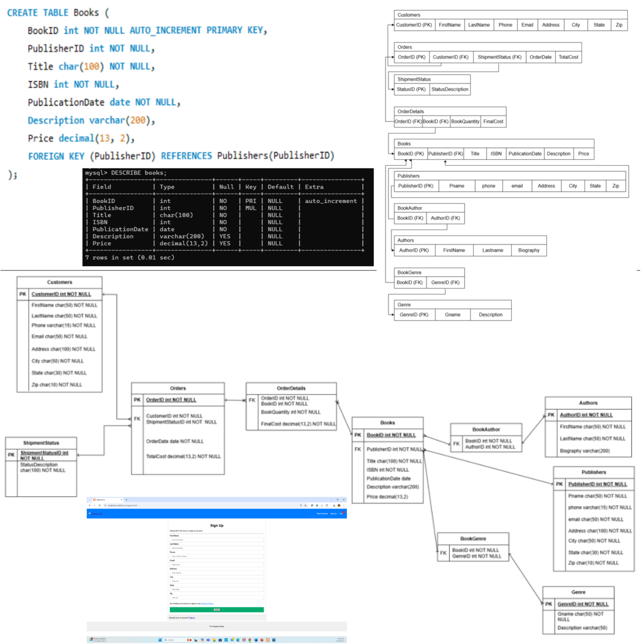Click the browser back arrow
644x644 pixels.
click(x=89, y=505)
